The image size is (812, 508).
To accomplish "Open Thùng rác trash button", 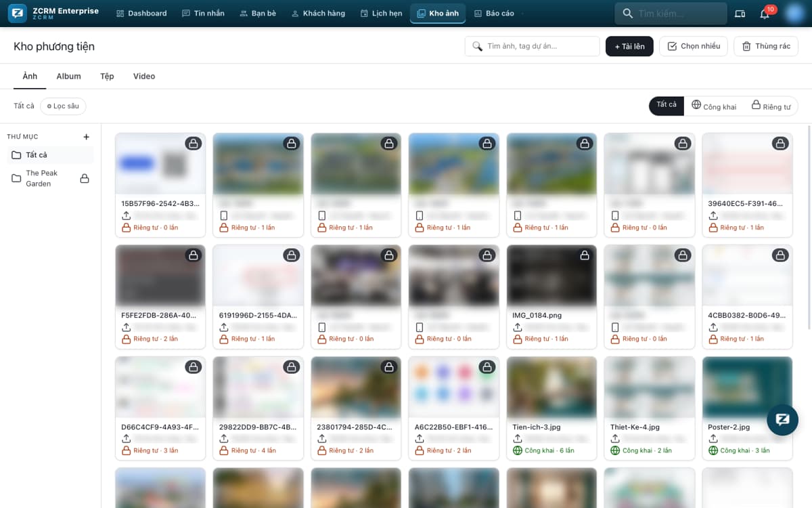I will tap(766, 46).
